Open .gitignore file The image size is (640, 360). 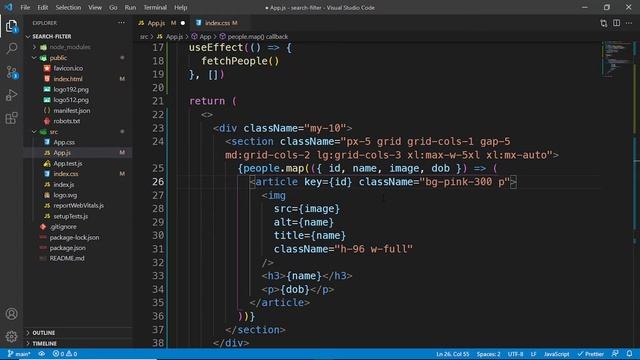(x=63, y=227)
